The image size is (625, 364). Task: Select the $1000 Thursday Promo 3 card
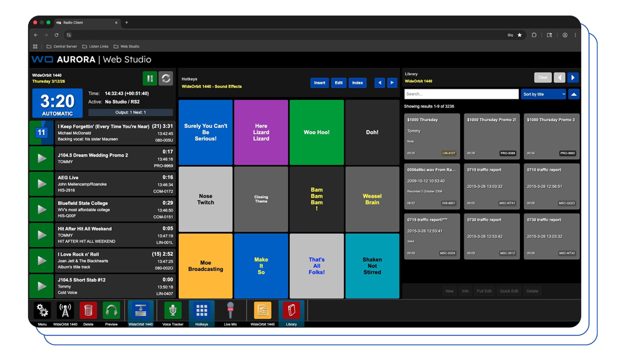coord(552,136)
